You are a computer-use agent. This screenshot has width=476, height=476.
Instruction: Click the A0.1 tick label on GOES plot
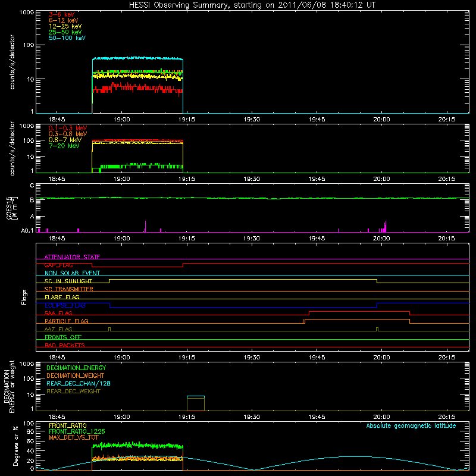click(x=27, y=231)
